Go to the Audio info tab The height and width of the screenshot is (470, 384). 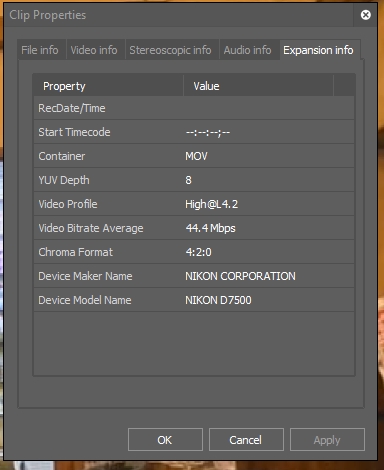(248, 50)
